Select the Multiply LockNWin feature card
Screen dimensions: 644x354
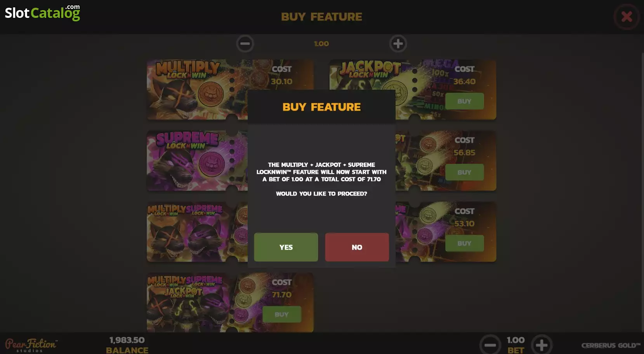tap(197, 90)
